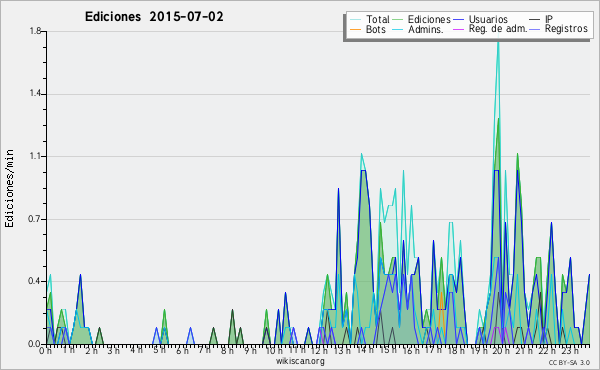The image size is (600, 370).
Task: Click the '3 h' x-axis label
Action: pyautogui.click(x=113, y=351)
